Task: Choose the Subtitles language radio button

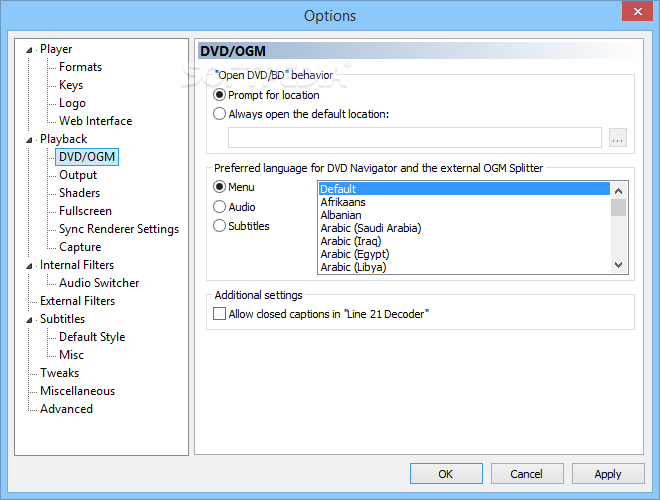Action: 219,226
